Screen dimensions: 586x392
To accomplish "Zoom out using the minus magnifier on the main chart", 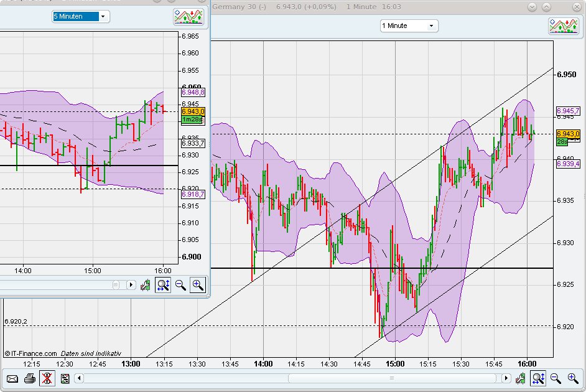I will pyautogui.click(x=555, y=378).
